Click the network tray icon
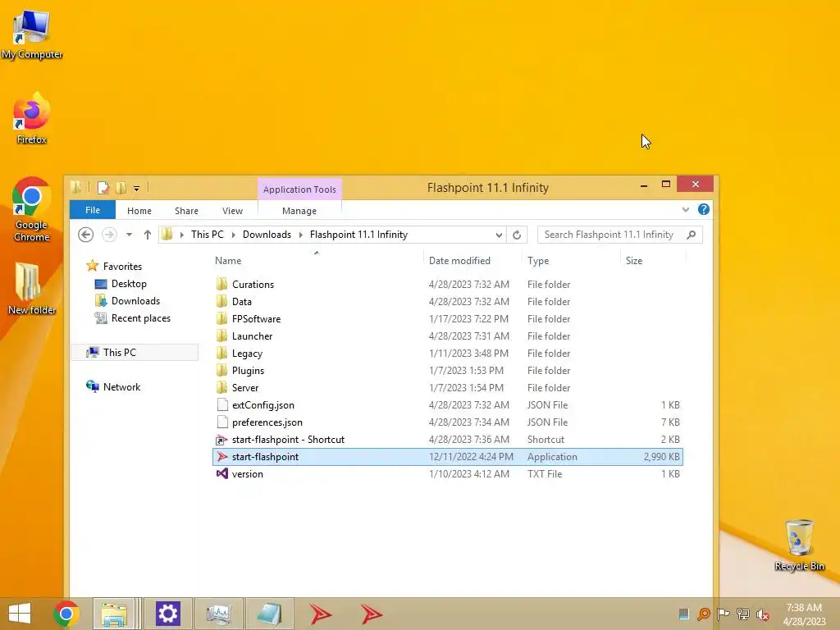840x630 pixels. [742, 614]
